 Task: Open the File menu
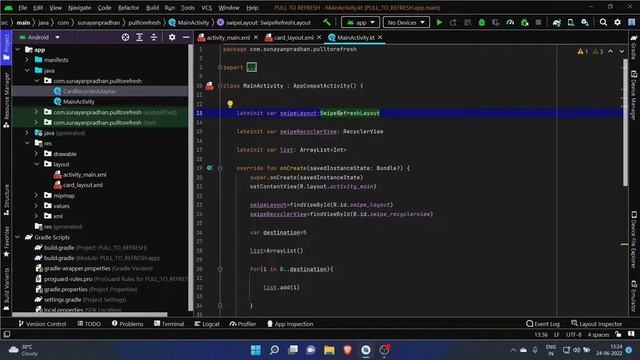[22, 8]
